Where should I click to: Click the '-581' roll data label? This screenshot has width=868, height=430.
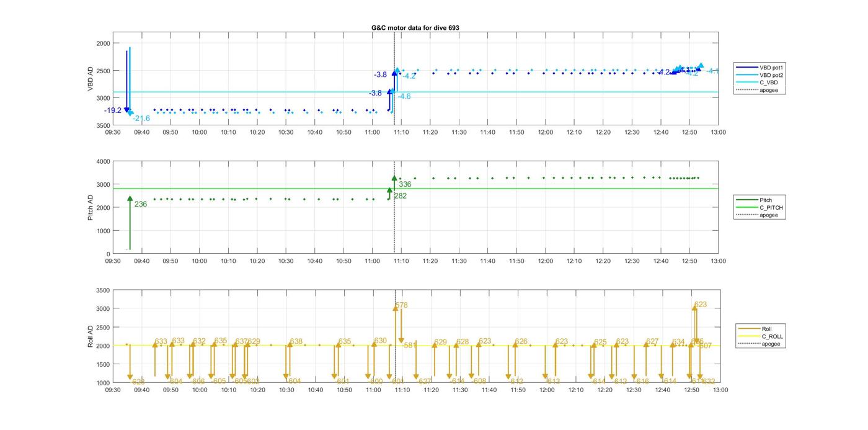(409, 345)
